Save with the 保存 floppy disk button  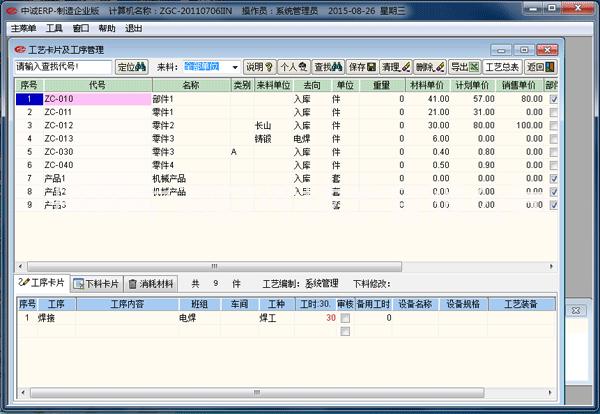pos(362,67)
